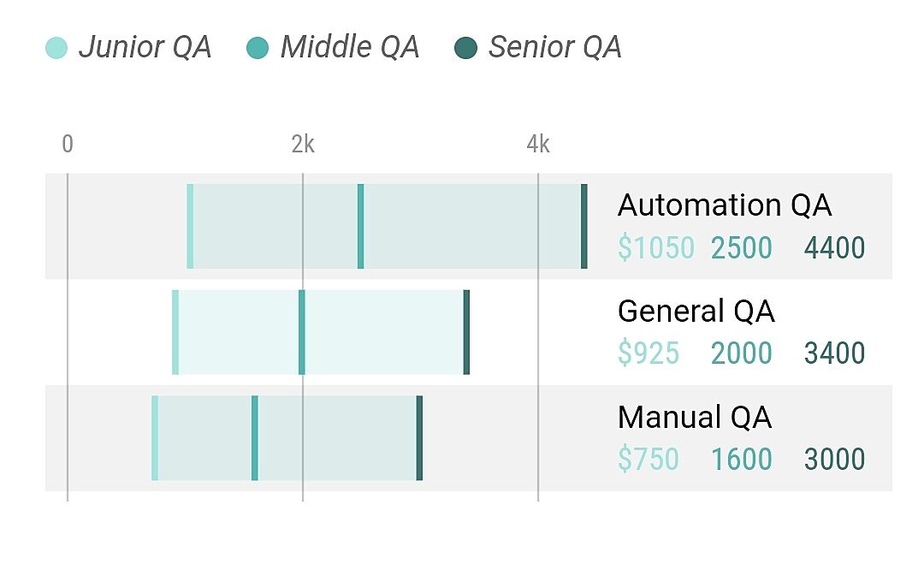The height and width of the screenshot is (570, 924).
Task: Click the Manual QA senior salary marker
Action: 419,438
